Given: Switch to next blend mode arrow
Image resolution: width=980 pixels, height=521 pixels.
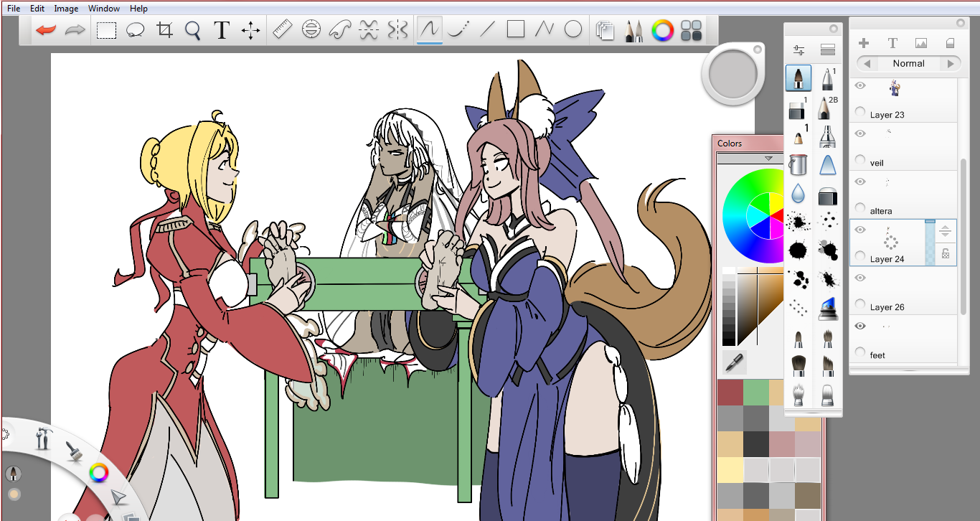Looking at the screenshot, I should point(951,63).
